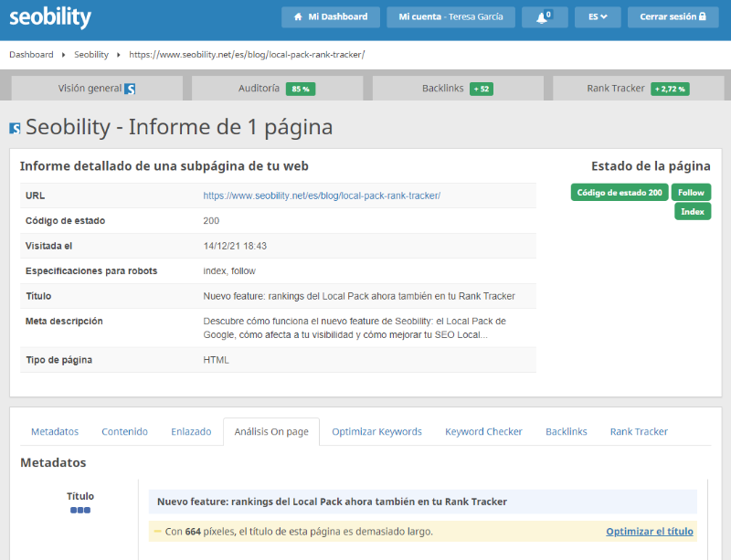This screenshot has height=560, width=731.
Task: Click the Follow badge
Action: pos(691,193)
